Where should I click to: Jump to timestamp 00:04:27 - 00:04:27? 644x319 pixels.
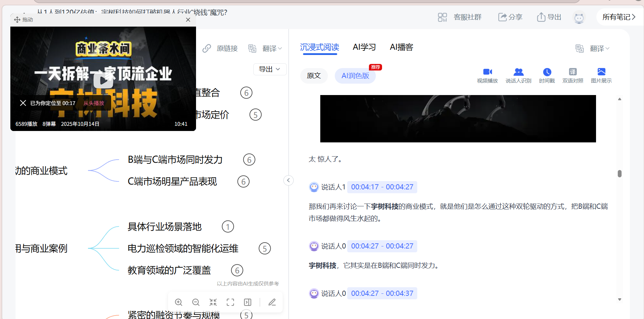click(x=382, y=246)
